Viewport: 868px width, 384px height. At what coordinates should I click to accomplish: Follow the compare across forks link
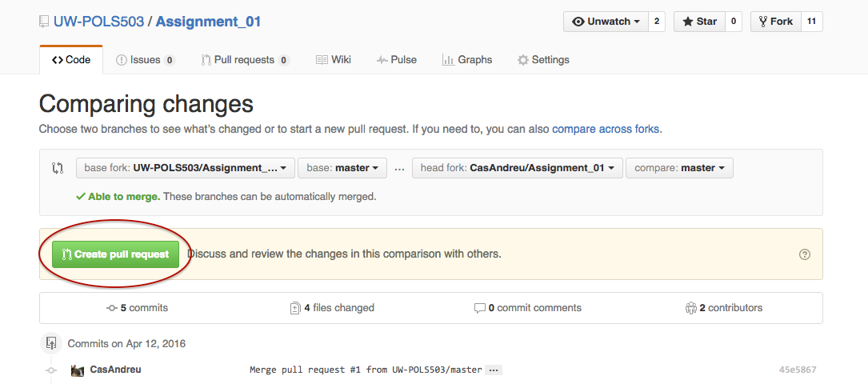[606, 130]
